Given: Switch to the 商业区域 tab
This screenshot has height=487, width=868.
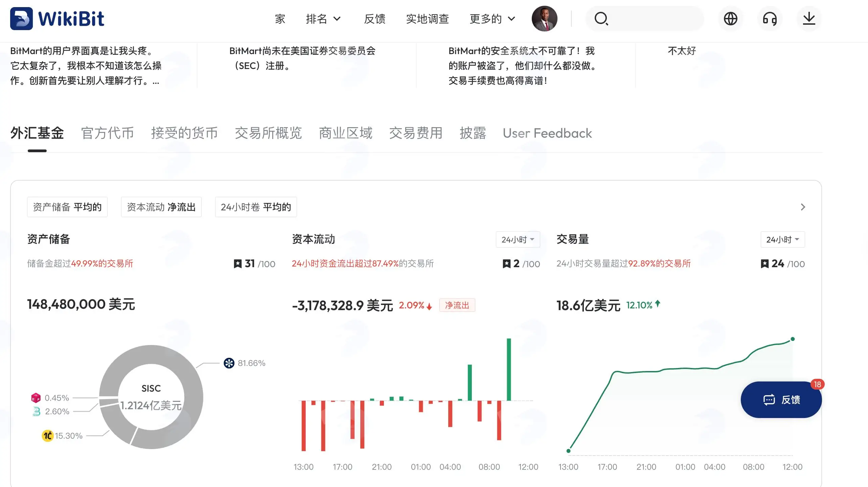Looking at the screenshot, I should click(x=346, y=133).
